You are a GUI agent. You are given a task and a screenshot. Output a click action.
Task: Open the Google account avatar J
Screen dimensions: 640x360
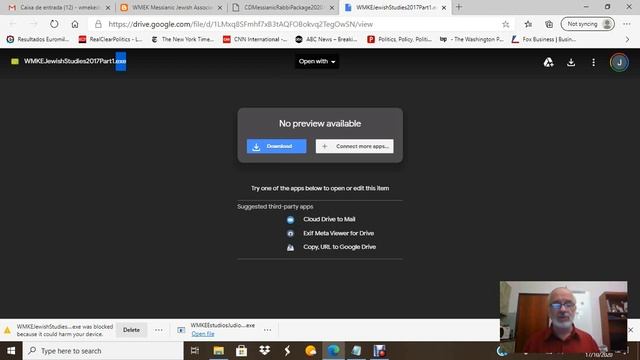pyautogui.click(x=619, y=62)
